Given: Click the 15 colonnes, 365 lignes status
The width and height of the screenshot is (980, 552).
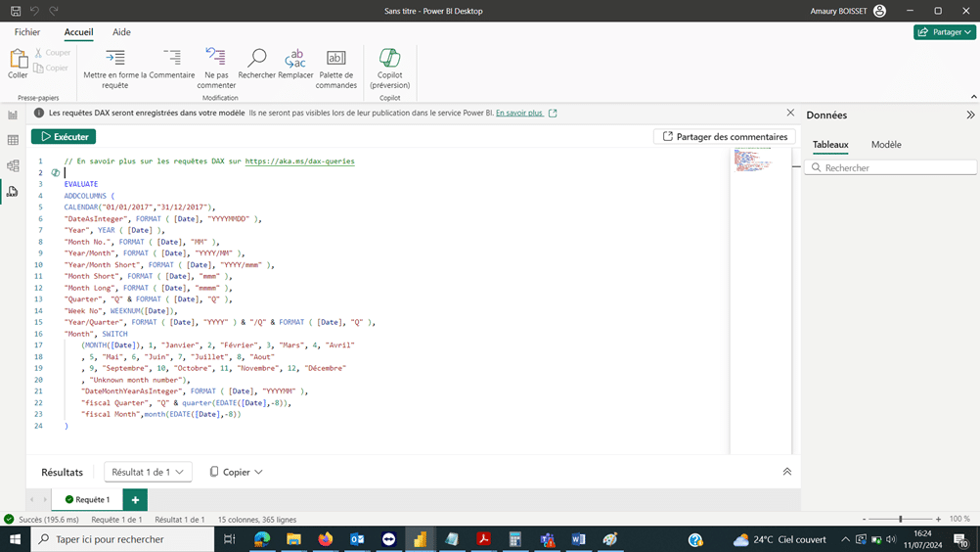Looking at the screenshot, I should 257,520.
